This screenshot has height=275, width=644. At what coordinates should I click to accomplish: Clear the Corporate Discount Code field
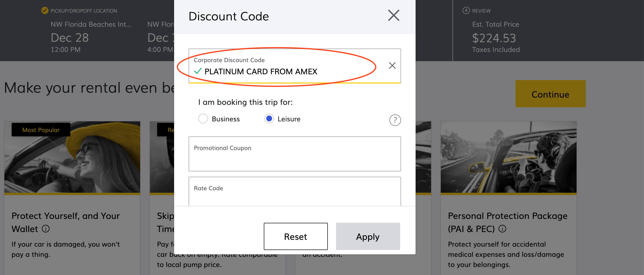[x=392, y=66]
